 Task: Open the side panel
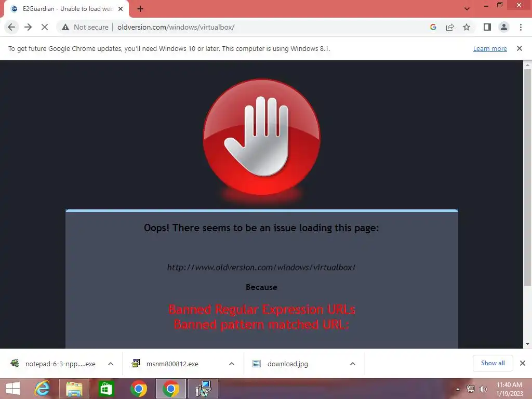click(487, 27)
